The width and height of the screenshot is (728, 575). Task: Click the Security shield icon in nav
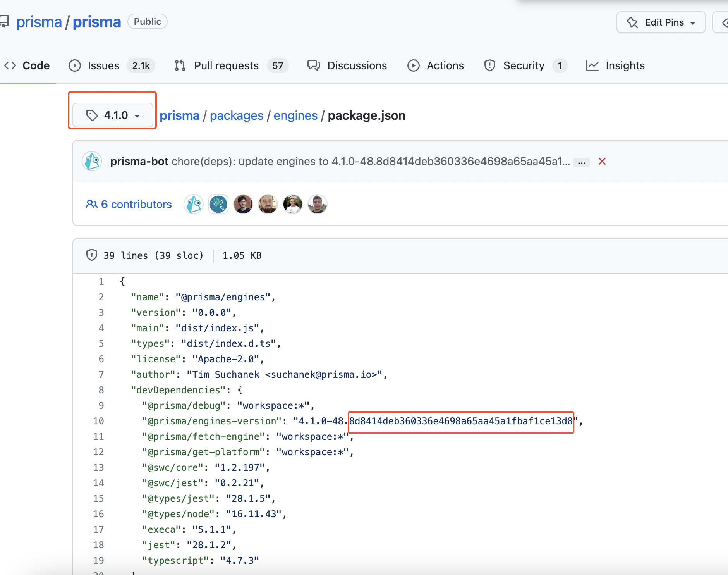point(490,65)
